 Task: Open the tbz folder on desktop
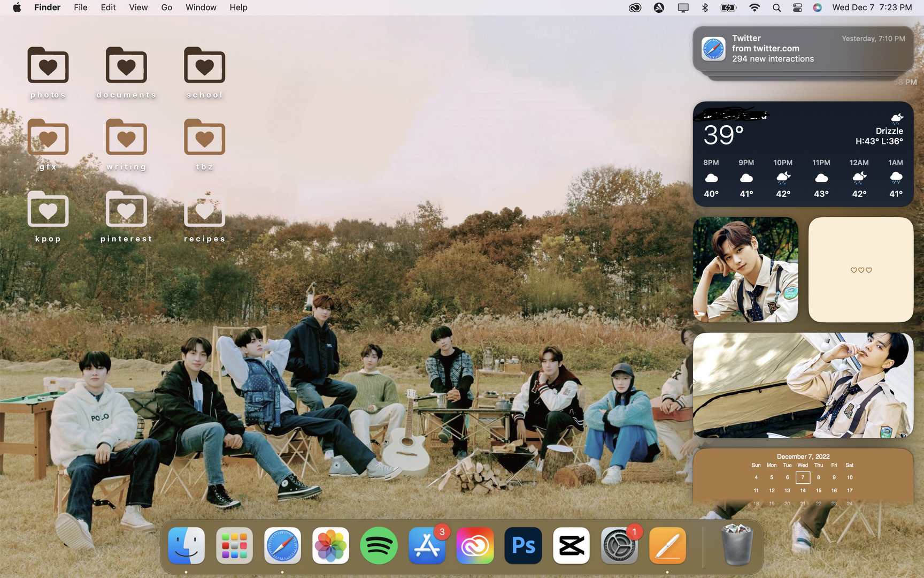pos(204,138)
